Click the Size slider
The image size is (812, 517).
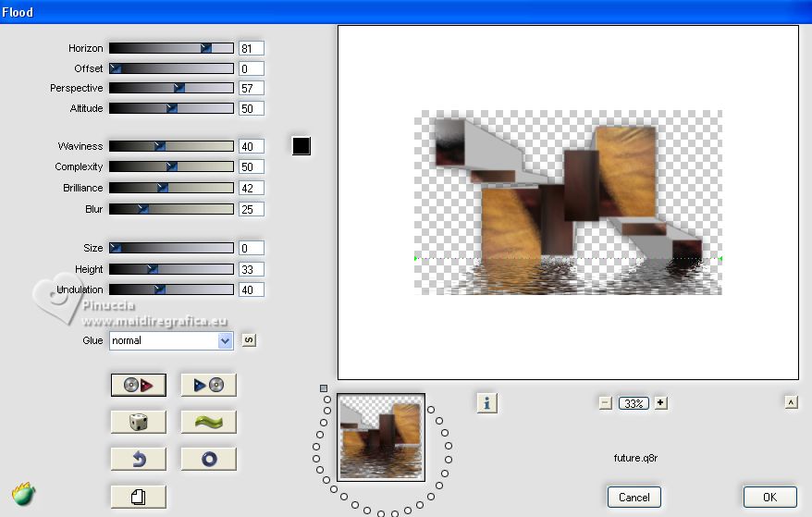(171, 248)
